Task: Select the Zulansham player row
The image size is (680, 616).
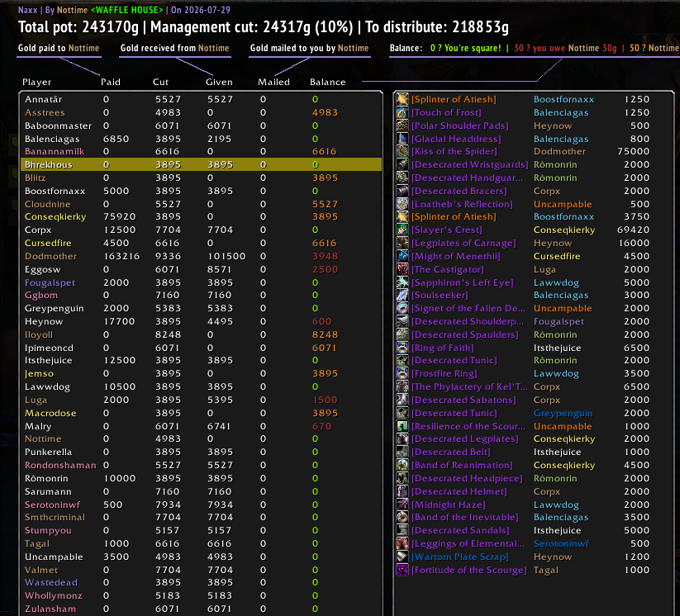Action: click(x=202, y=609)
